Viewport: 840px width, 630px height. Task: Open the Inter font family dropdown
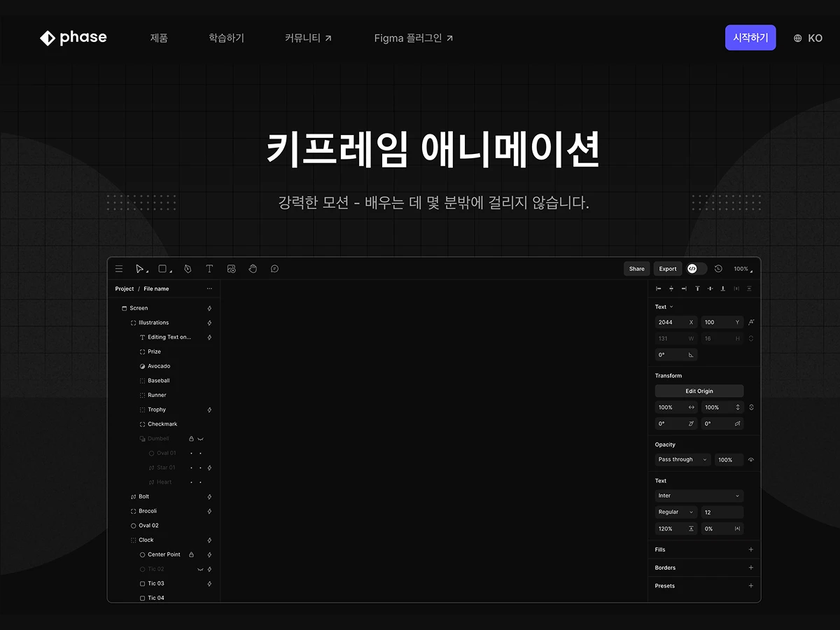coord(699,496)
